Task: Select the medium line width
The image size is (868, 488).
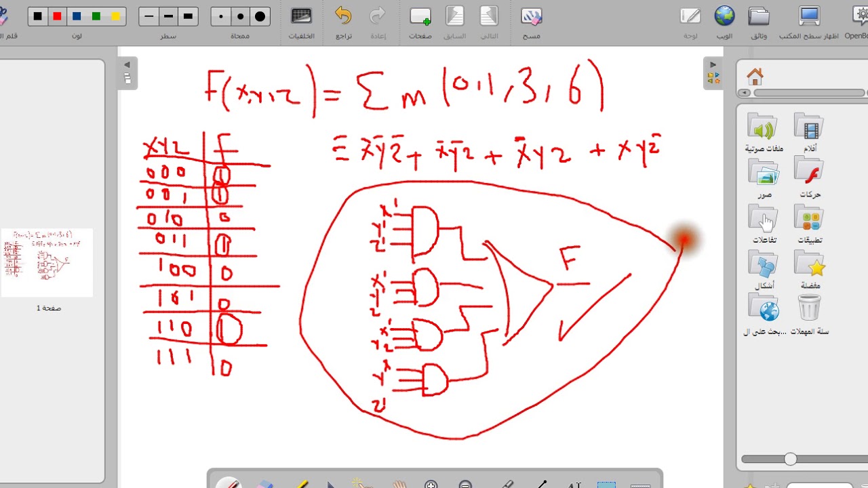Action: point(169,17)
